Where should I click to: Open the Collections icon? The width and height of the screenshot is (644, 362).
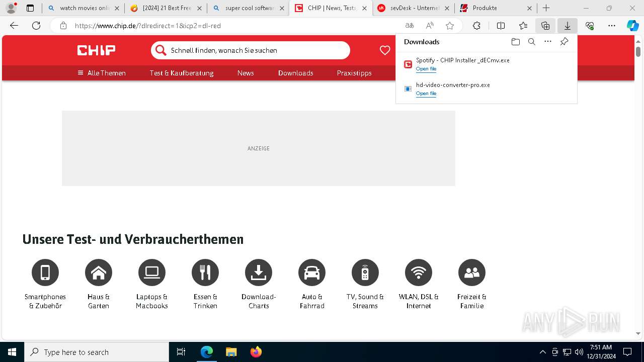545,26
